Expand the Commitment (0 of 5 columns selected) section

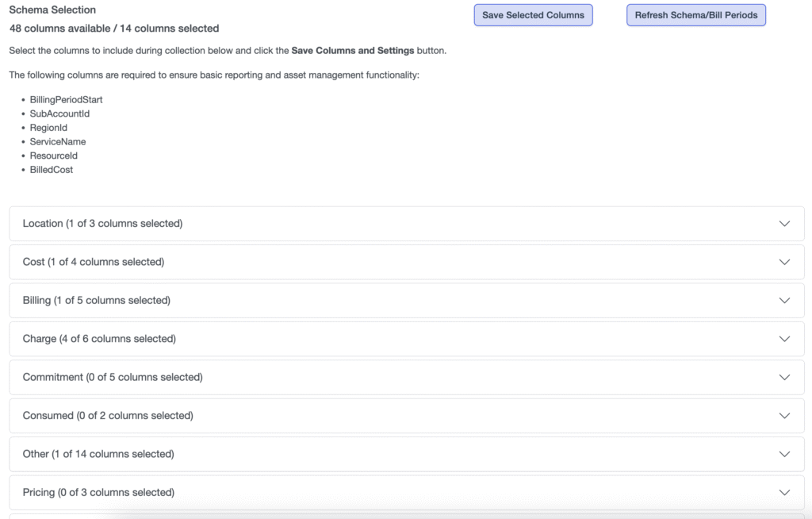[113, 378]
